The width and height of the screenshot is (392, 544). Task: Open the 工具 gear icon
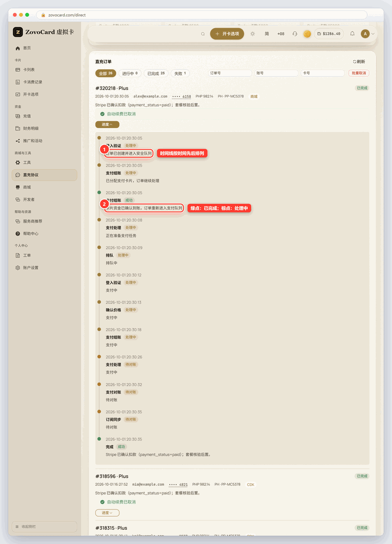pyautogui.click(x=18, y=162)
